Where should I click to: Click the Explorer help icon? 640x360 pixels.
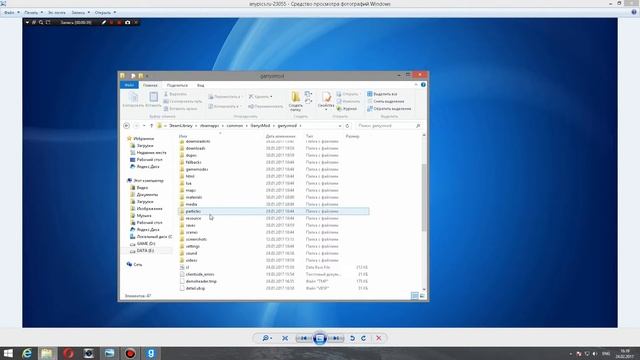pos(423,84)
